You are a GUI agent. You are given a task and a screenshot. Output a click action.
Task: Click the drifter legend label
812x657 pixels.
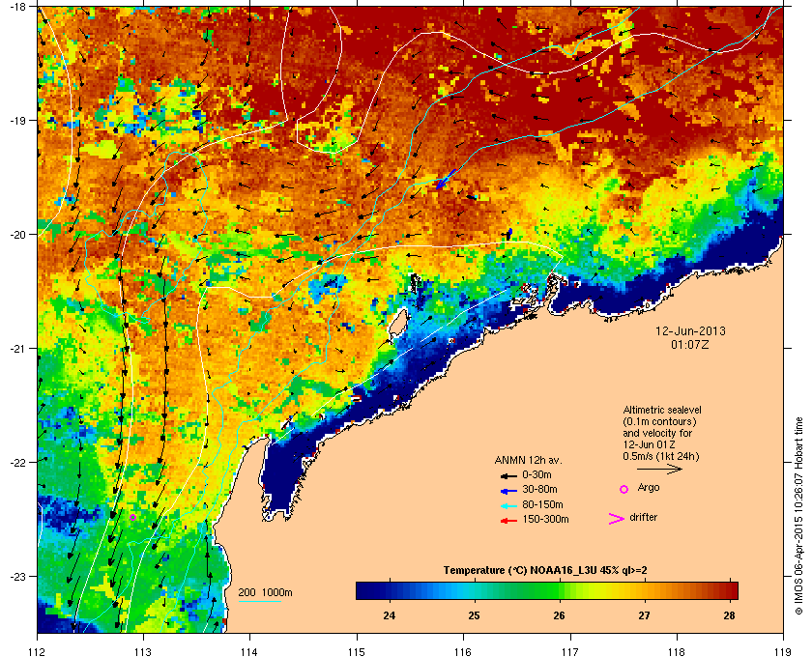tap(643, 517)
